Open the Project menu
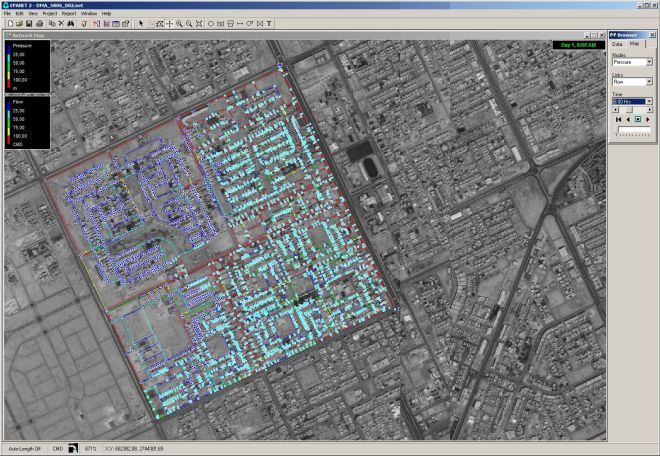The height and width of the screenshot is (456, 660). 50,13
